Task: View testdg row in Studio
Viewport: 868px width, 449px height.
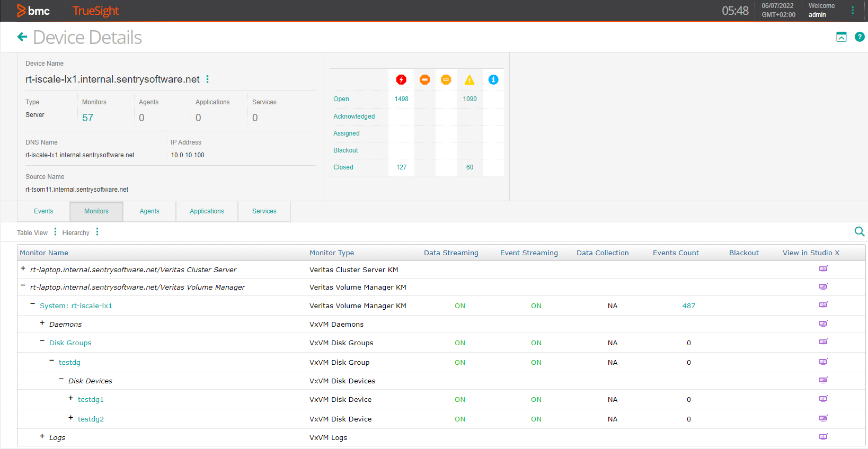Action: click(x=823, y=362)
